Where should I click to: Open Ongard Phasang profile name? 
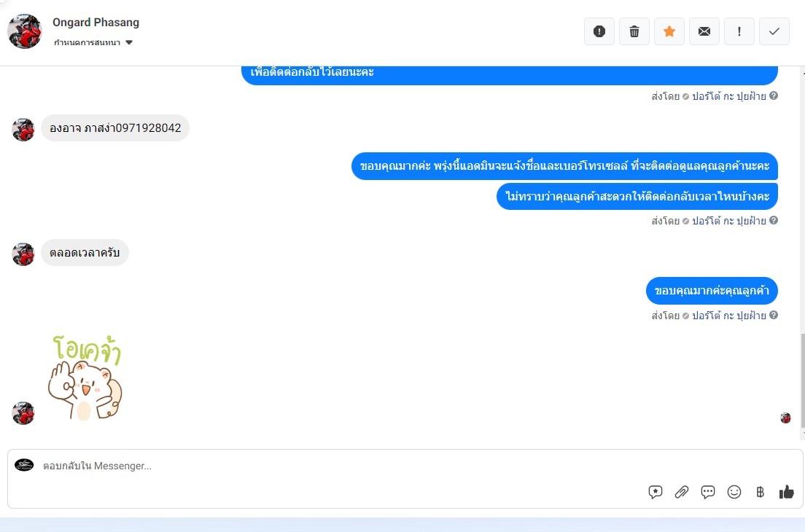click(96, 23)
